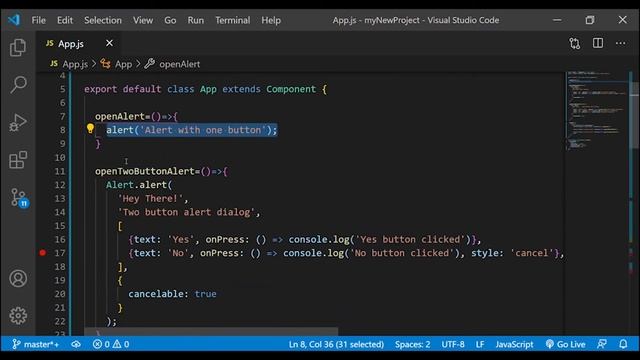Image resolution: width=640 pixels, height=360 pixels.
Task: Restore down the VS Code window
Action: [x=589, y=20]
